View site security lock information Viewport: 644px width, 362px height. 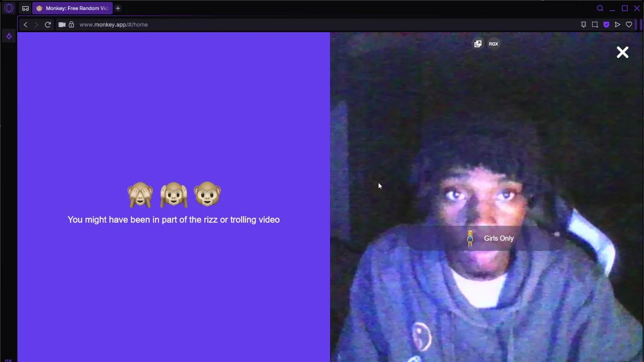[71, 24]
